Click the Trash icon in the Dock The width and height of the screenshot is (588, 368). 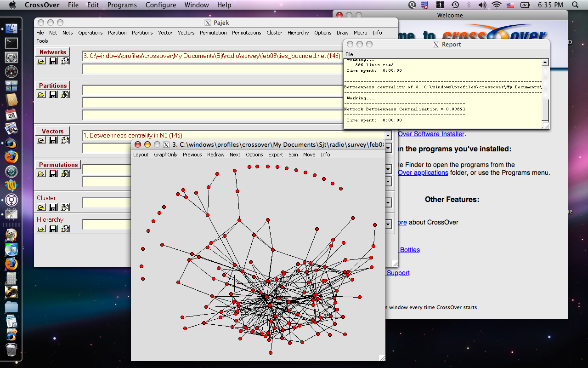(11, 350)
